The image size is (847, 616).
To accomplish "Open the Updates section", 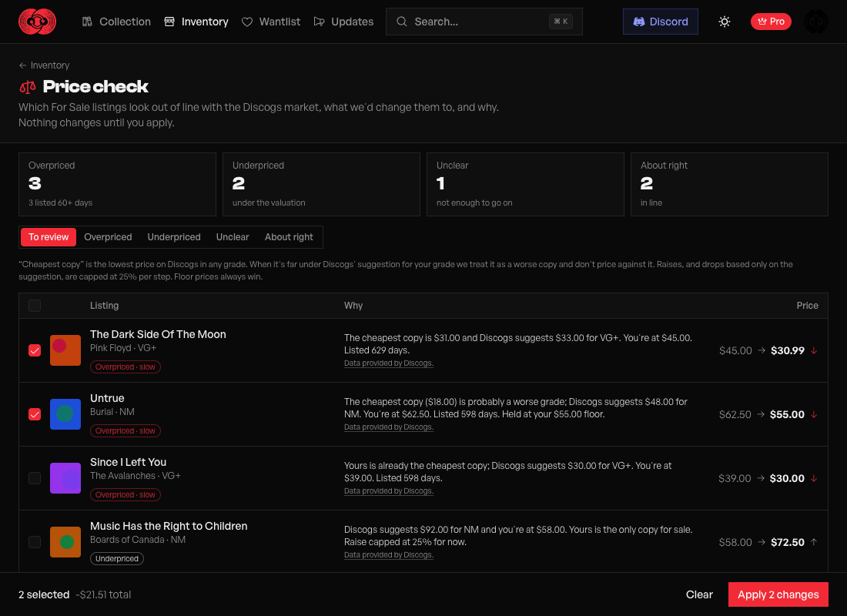I will coord(343,22).
